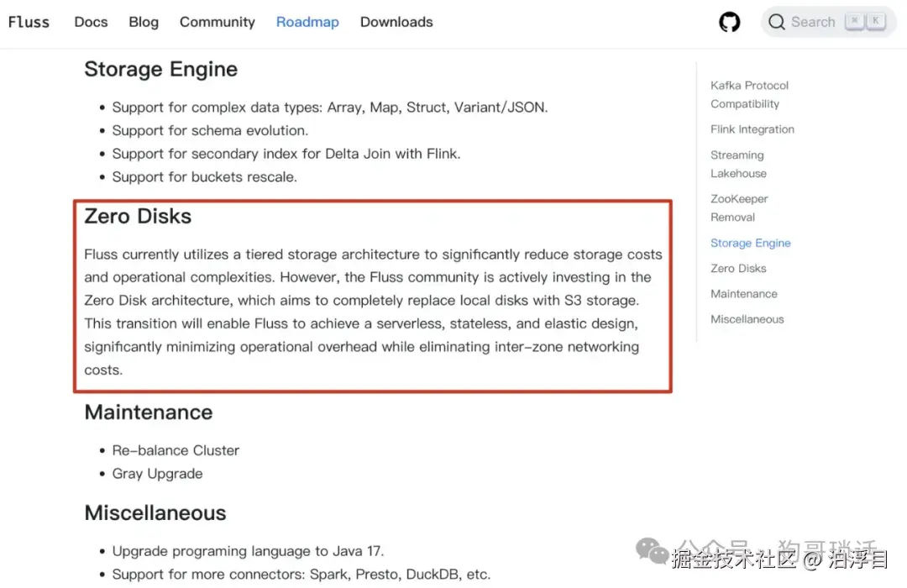Open the Community nav item

[218, 22]
